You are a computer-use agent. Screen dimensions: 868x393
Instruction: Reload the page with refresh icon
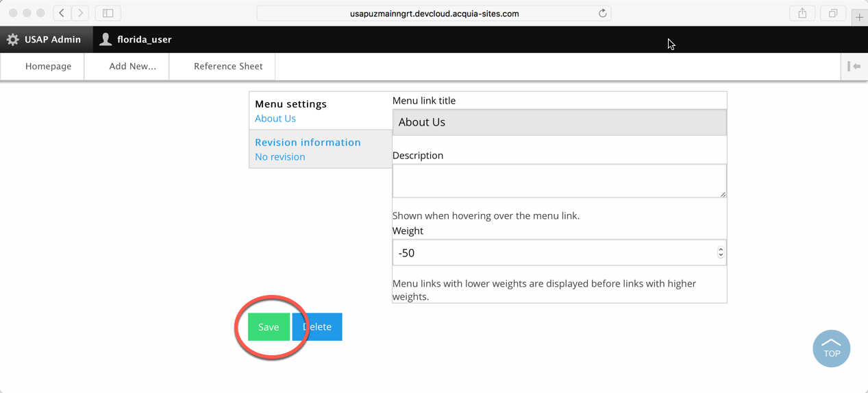tap(602, 13)
